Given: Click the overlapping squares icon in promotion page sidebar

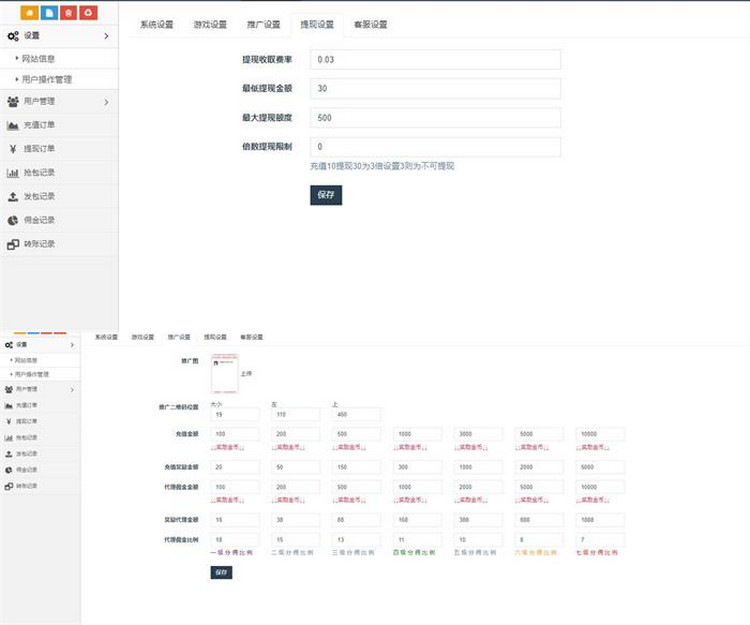Looking at the screenshot, I should coord(9,486).
